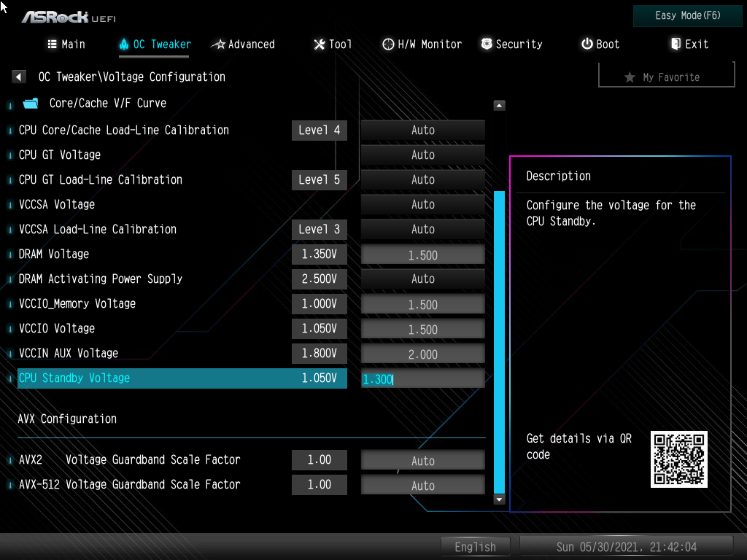The width and height of the screenshot is (747, 560).
Task: Change the English language setting
Action: tap(476, 547)
